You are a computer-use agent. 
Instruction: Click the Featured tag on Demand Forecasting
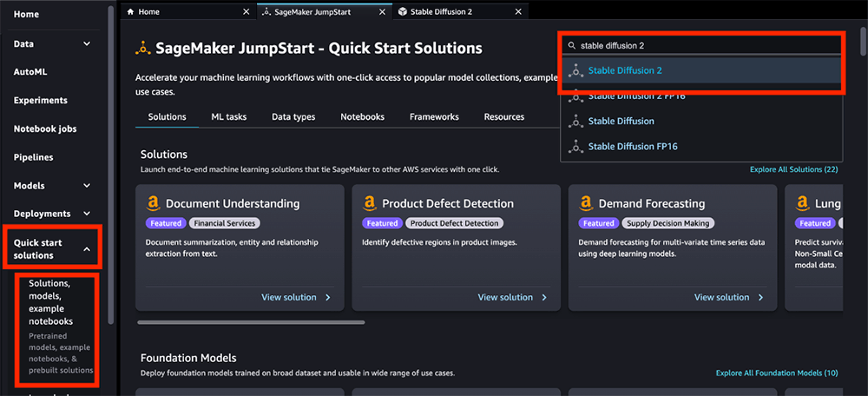coord(598,223)
